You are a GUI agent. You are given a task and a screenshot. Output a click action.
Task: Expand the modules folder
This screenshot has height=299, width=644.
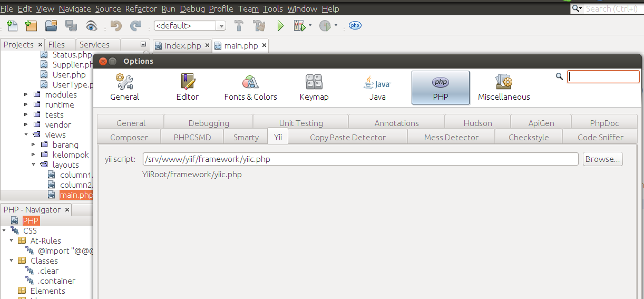click(x=26, y=94)
